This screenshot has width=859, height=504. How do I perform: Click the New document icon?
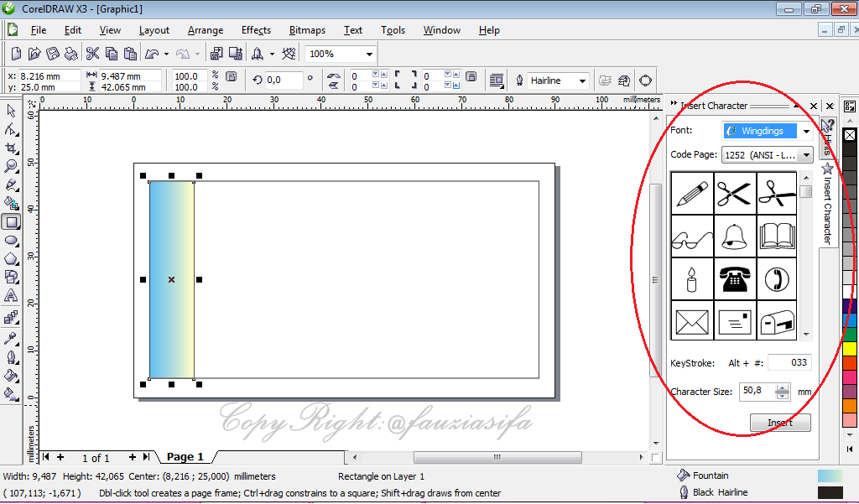[17, 53]
